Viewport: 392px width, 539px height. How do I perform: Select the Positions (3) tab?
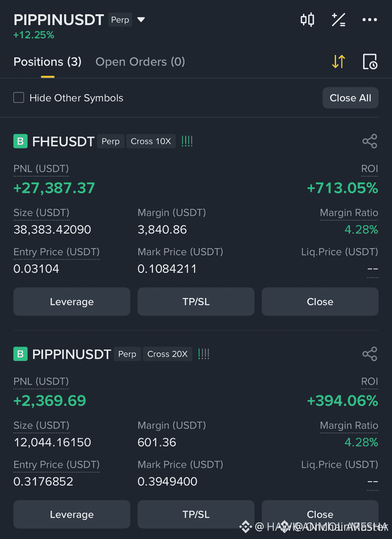coord(47,62)
